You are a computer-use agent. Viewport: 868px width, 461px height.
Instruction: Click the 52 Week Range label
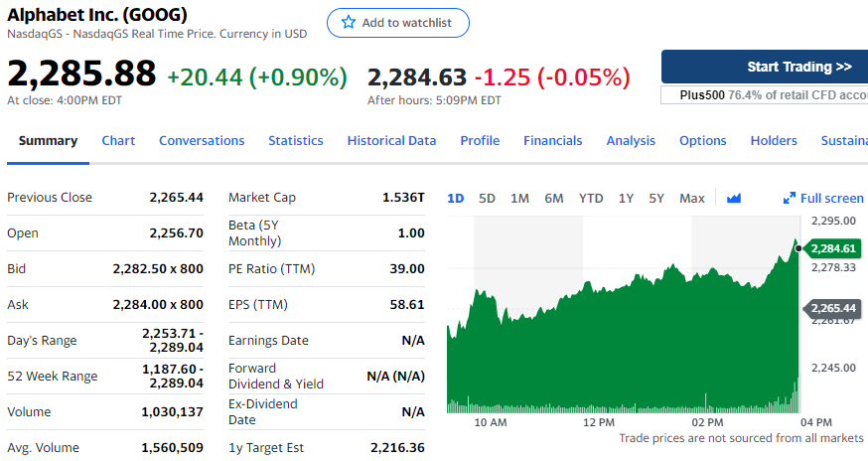[52, 377]
